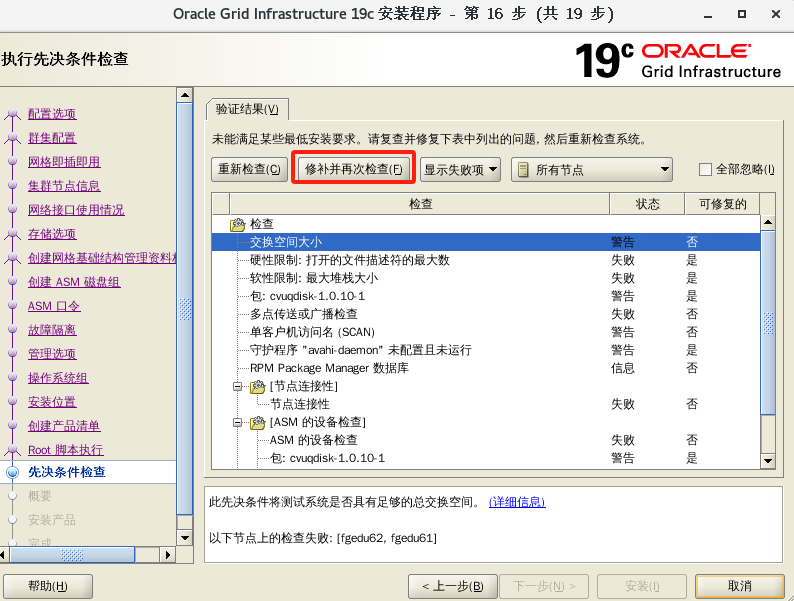
Task: Select 单客户机访问名 (SCAN) row
Action: [486, 332]
